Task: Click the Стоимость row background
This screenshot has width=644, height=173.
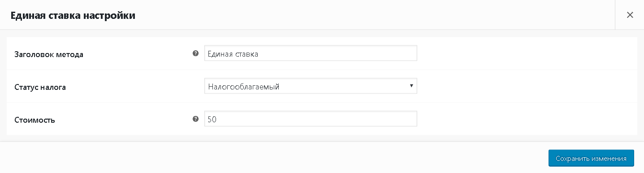Action: click(x=524, y=119)
